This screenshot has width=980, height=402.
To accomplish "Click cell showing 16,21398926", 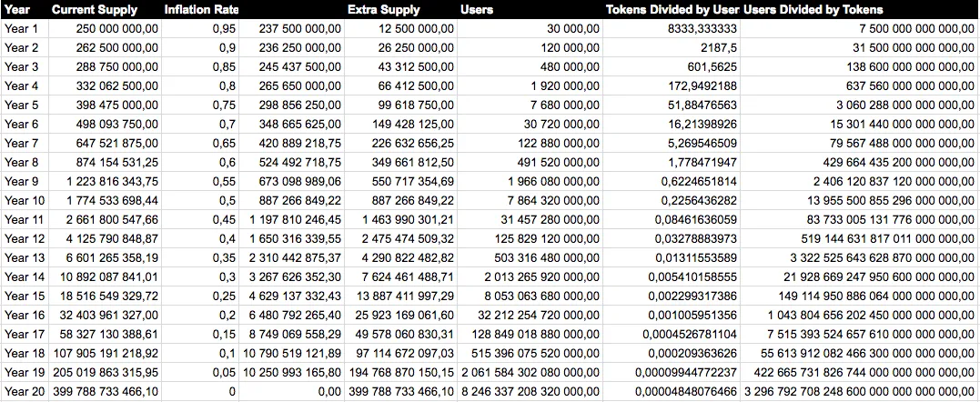I will [672, 125].
